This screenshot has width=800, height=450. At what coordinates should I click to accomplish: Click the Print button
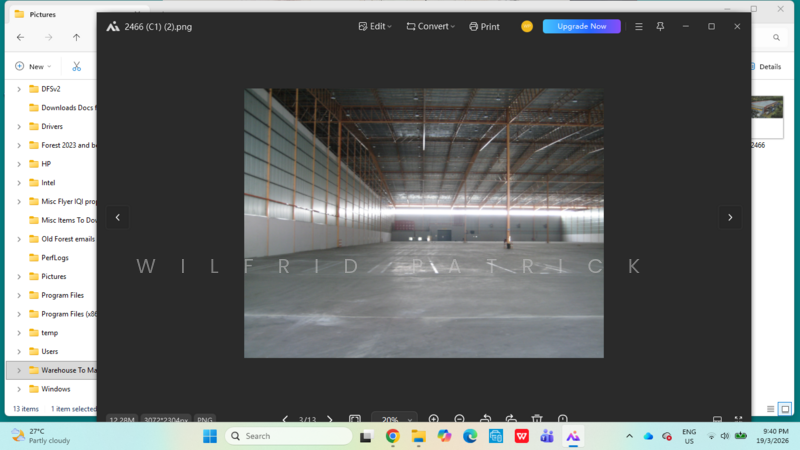point(484,27)
